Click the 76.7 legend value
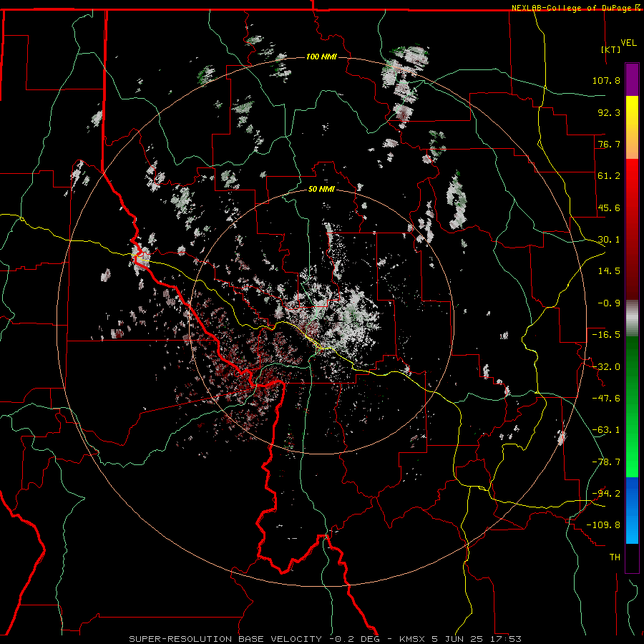This screenshot has width=644, height=644. coord(609,144)
